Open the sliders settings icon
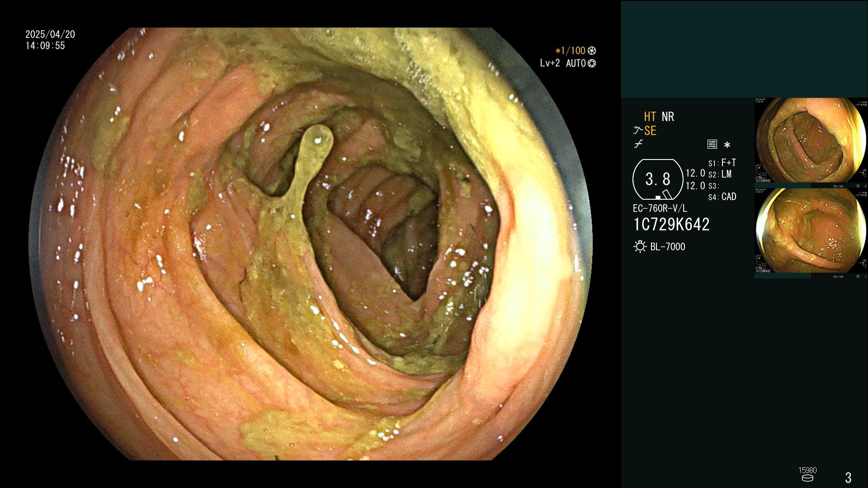The width and height of the screenshot is (868, 488). coord(712,144)
